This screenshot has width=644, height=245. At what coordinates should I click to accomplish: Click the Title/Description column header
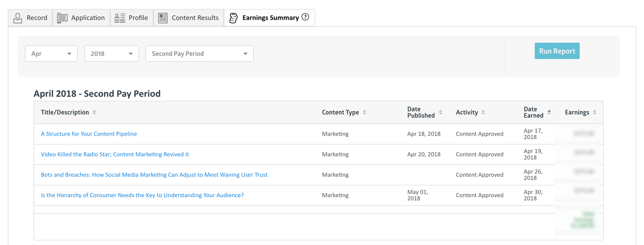click(65, 112)
